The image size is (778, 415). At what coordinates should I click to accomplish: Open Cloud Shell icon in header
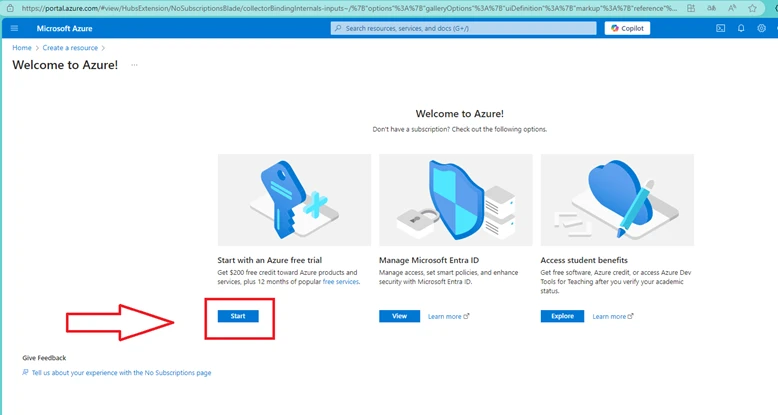(x=720, y=28)
